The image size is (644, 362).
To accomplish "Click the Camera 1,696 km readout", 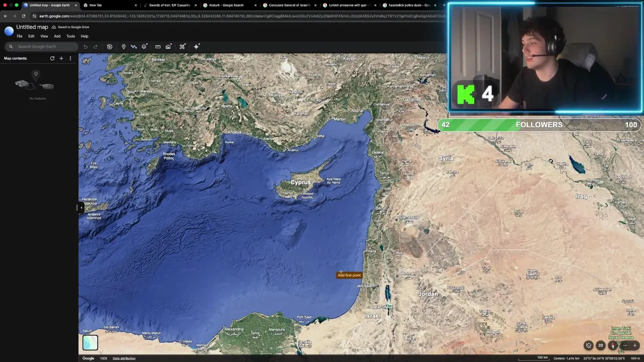I will [566, 358].
